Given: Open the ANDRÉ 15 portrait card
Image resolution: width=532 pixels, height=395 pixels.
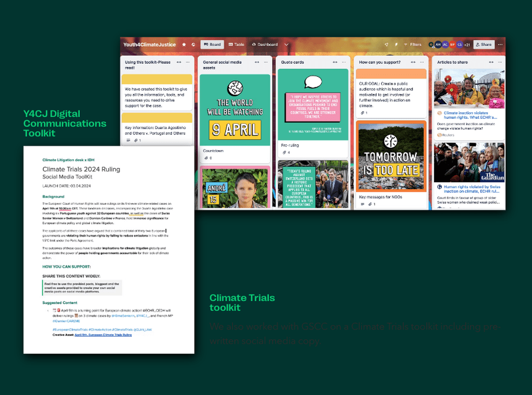Looking at the screenshot, I should click(x=235, y=187).
